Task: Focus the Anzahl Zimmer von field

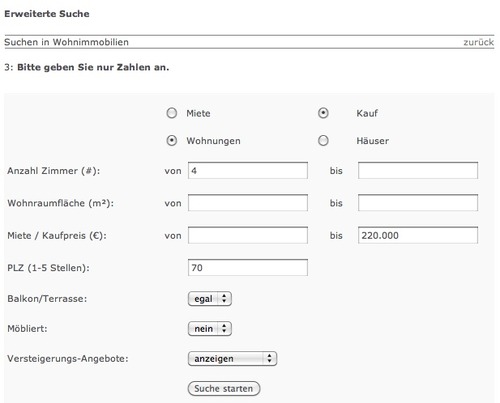Action: pyautogui.click(x=248, y=171)
